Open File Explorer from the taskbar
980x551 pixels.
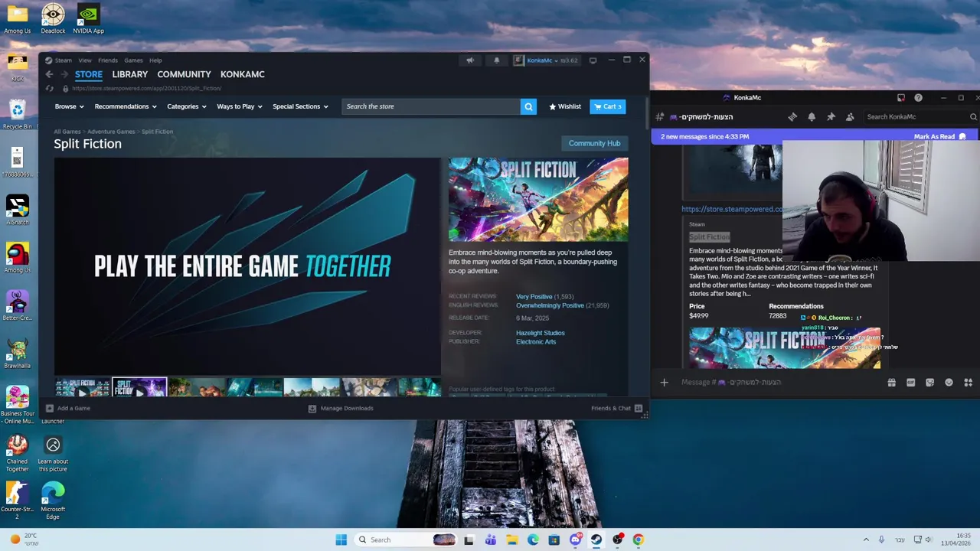pyautogui.click(x=511, y=540)
